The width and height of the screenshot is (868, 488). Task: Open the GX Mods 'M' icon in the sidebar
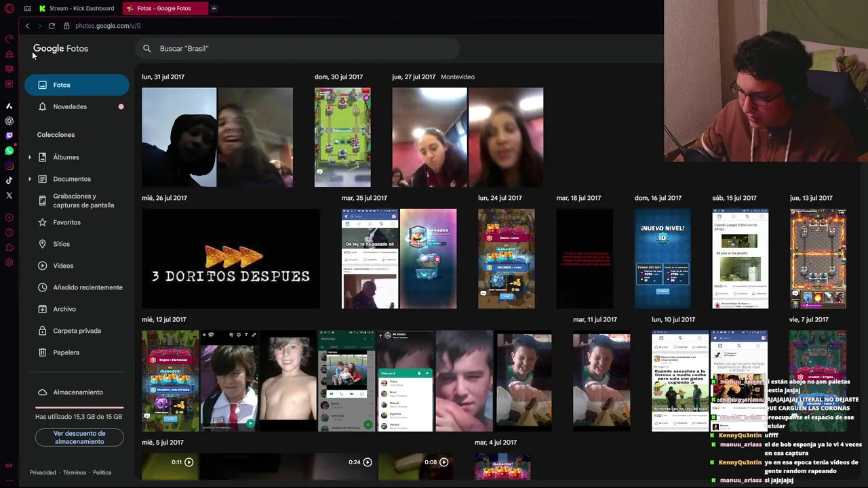pos(9,84)
